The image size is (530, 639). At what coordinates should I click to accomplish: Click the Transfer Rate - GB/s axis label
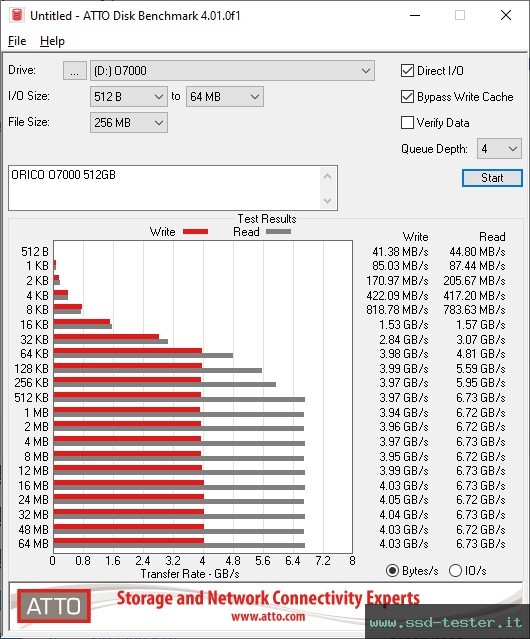pyautogui.click(x=190, y=574)
